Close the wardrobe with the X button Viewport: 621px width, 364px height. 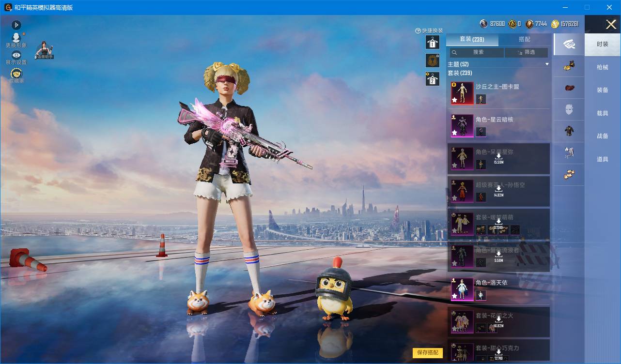pos(611,24)
